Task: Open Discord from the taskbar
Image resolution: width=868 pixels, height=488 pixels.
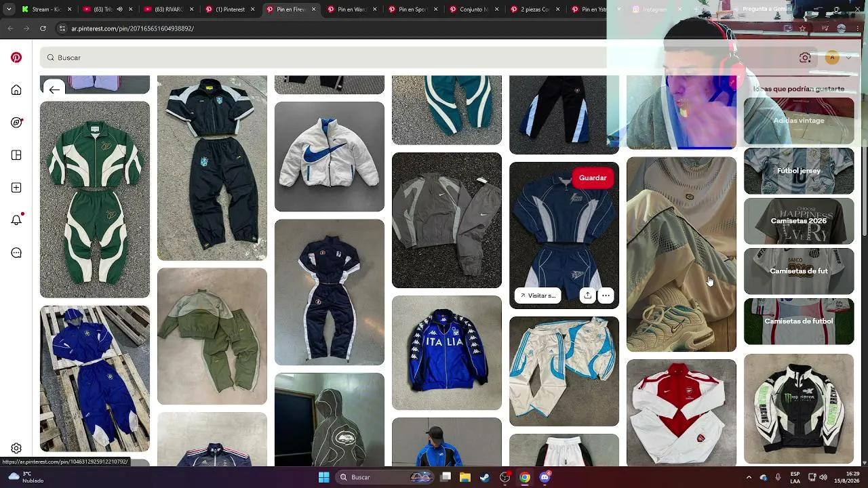Action: tap(545, 477)
